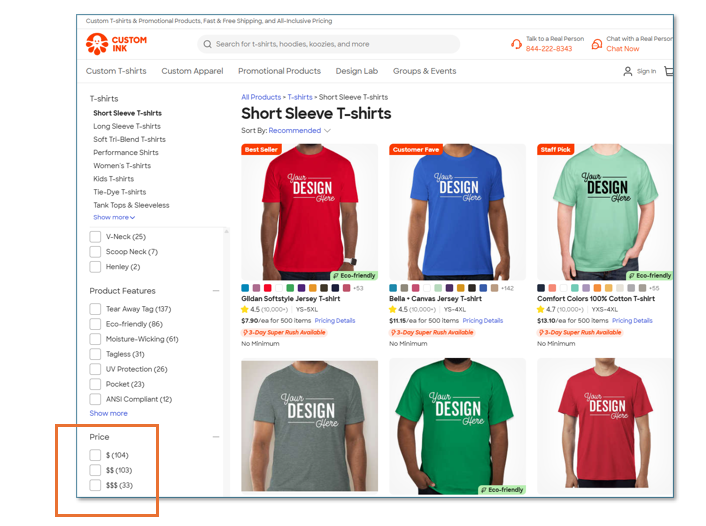Open the Design Lab menu
Screen dimensions: 706x526
[x=356, y=71]
